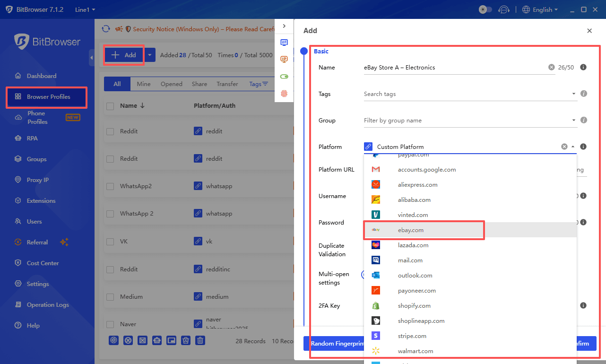This screenshot has height=364, width=606.
Task: Open Dashboard in the sidebar
Action: (x=42, y=76)
